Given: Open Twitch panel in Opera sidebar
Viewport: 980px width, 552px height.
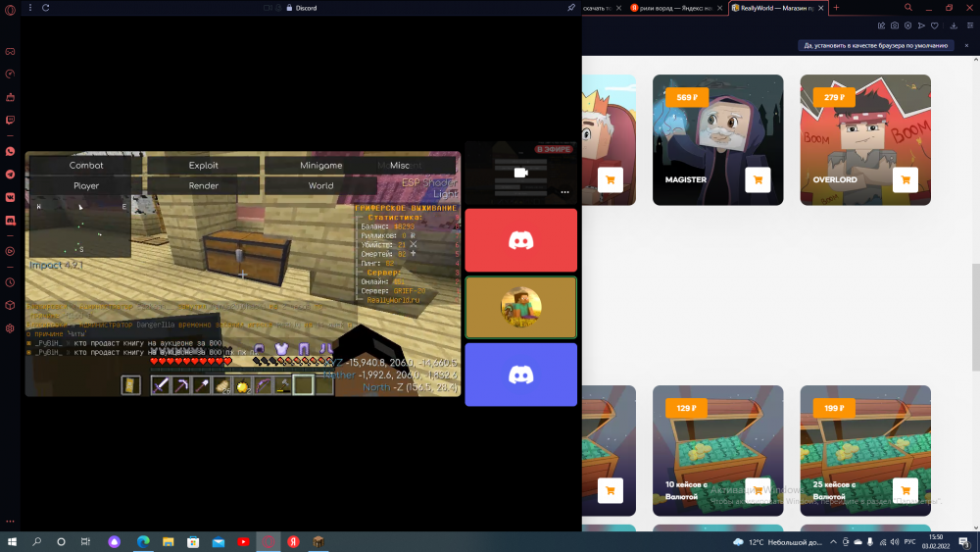Looking at the screenshot, I should (10, 120).
